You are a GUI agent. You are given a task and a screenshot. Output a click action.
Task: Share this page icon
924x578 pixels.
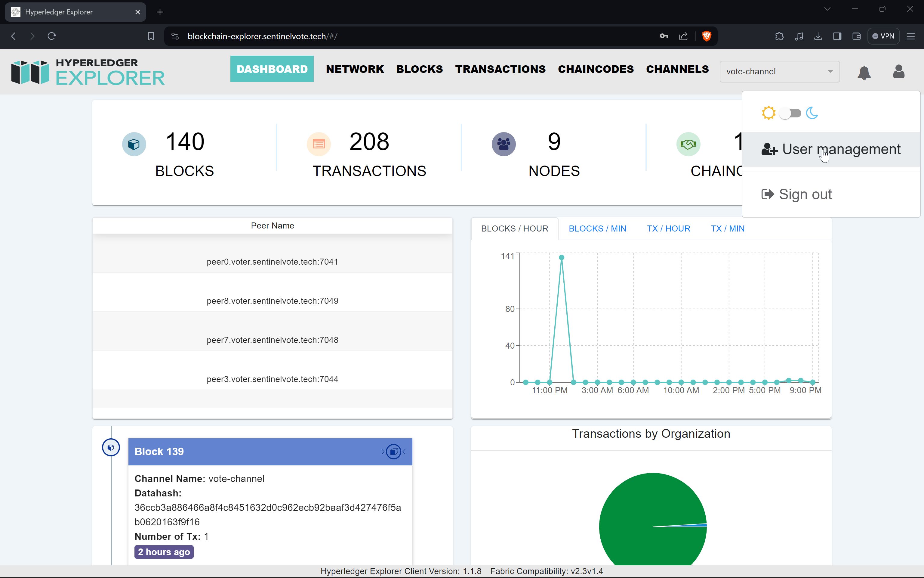tap(683, 36)
